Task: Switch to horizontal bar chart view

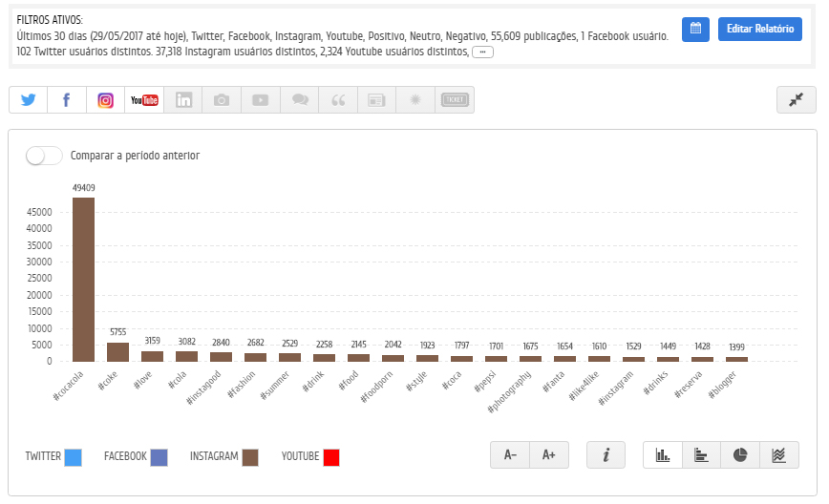Action: click(702, 455)
